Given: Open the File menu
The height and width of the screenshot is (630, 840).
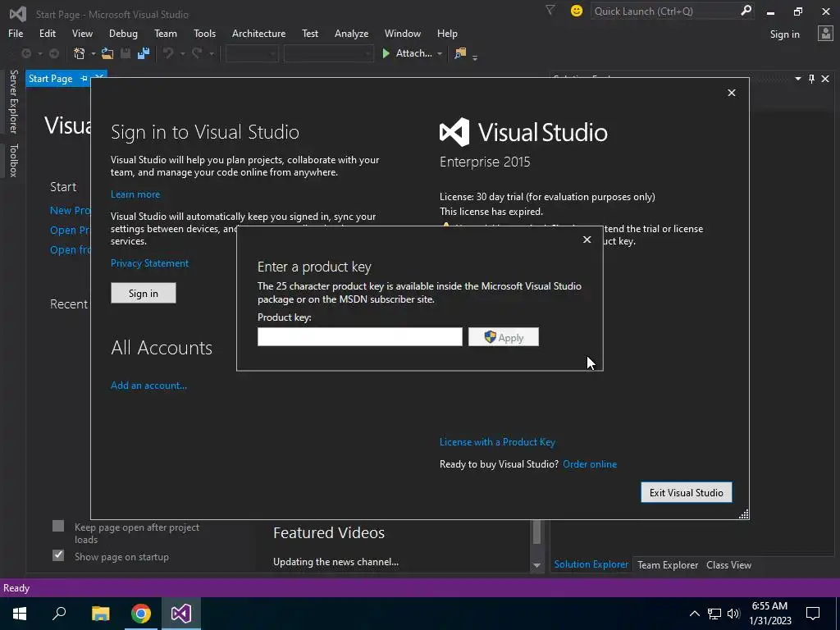Looking at the screenshot, I should (x=16, y=33).
